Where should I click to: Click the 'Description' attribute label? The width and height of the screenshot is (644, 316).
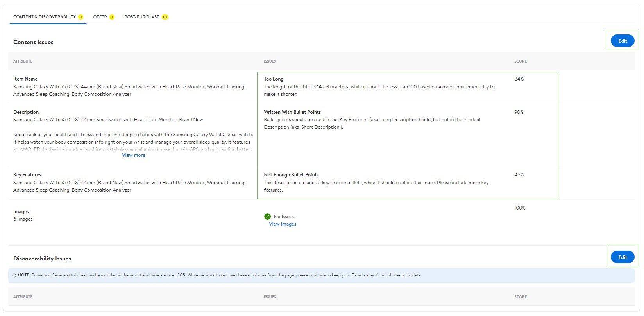coord(26,112)
